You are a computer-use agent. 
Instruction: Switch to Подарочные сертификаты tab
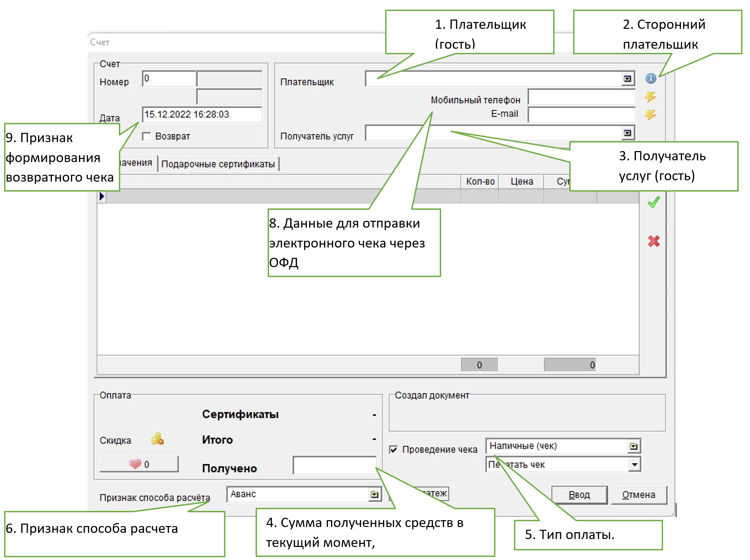218,164
